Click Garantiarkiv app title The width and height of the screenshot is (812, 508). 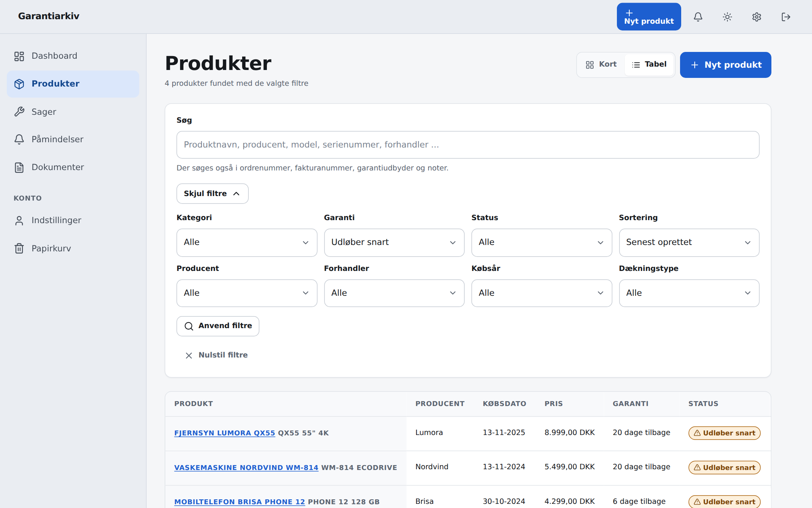(x=49, y=16)
